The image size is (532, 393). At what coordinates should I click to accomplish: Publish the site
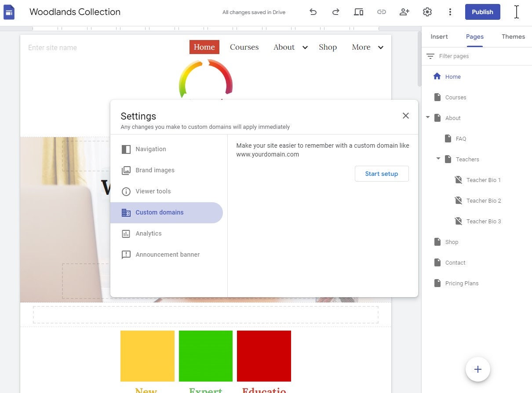click(x=482, y=12)
